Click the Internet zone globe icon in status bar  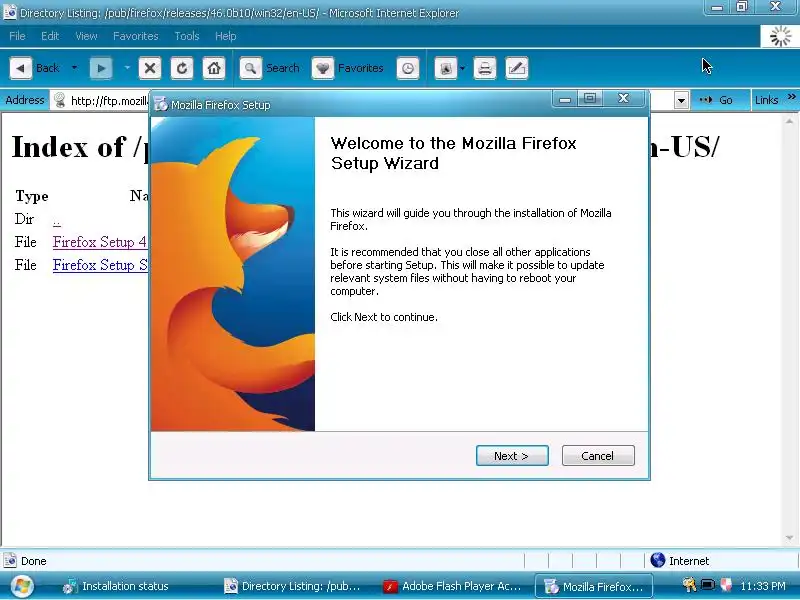click(658, 560)
